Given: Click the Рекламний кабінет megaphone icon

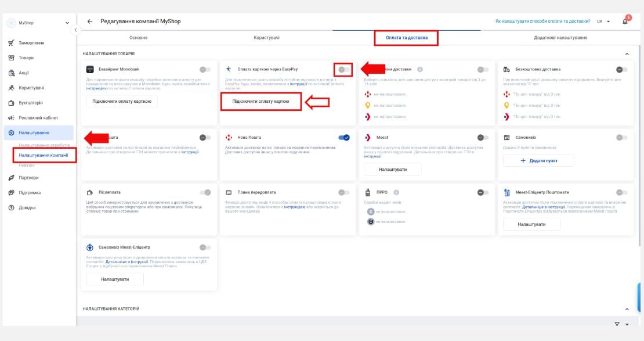Looking at the screenshot, I should [x=11, y=118].
